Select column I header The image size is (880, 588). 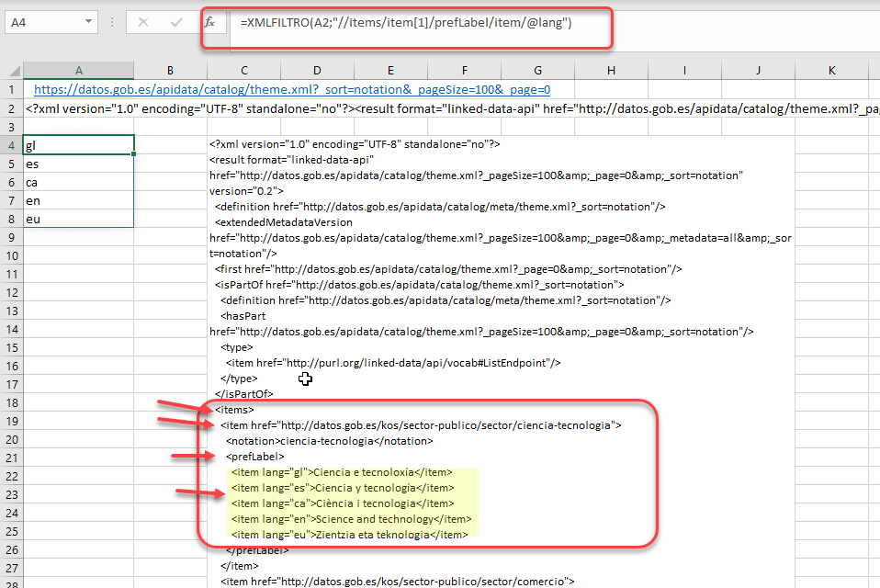684,70
